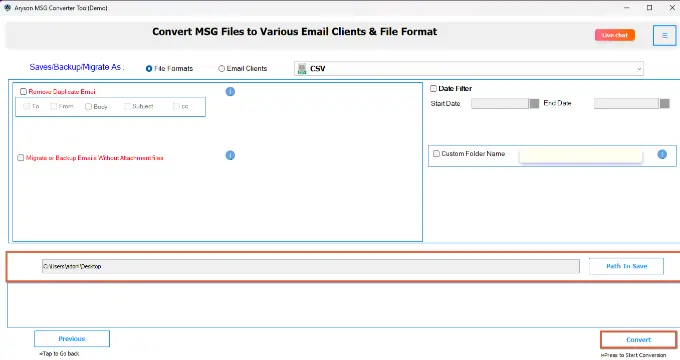Click the Path To Save button
Screen dimensions: 680x360
click(626, 266)
